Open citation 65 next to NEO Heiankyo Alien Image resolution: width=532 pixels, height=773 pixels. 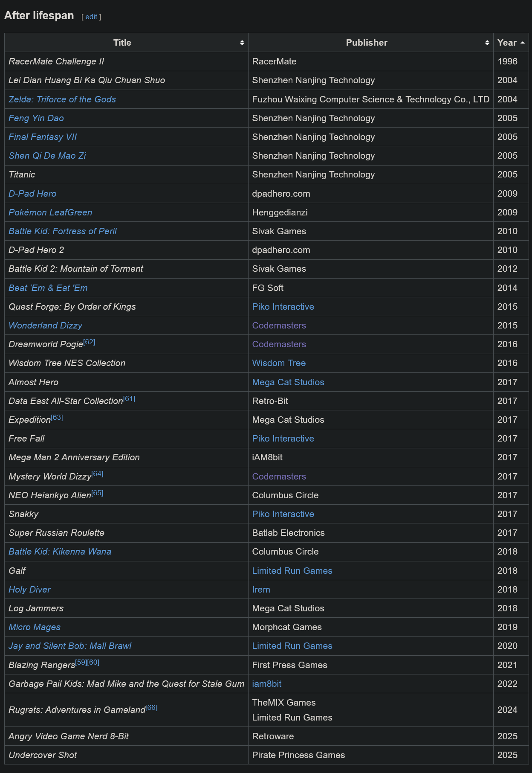[x=97, y=493]
